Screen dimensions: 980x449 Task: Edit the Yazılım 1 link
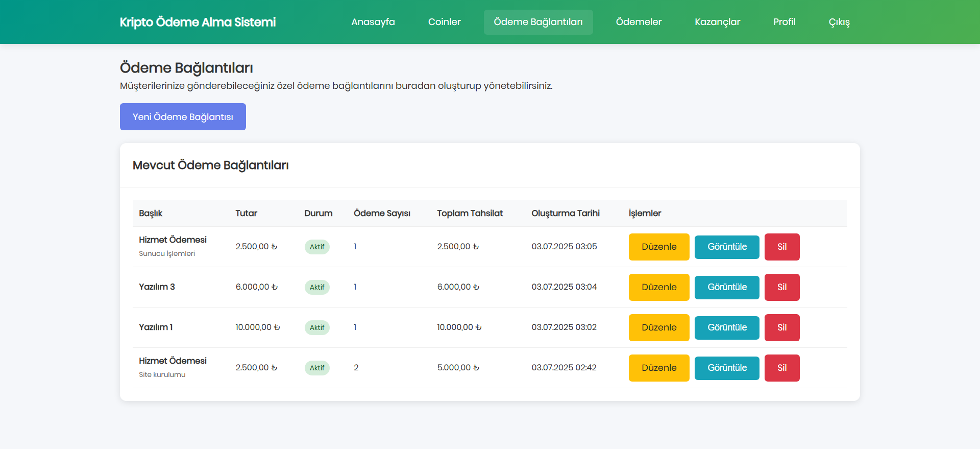(659, 327)
